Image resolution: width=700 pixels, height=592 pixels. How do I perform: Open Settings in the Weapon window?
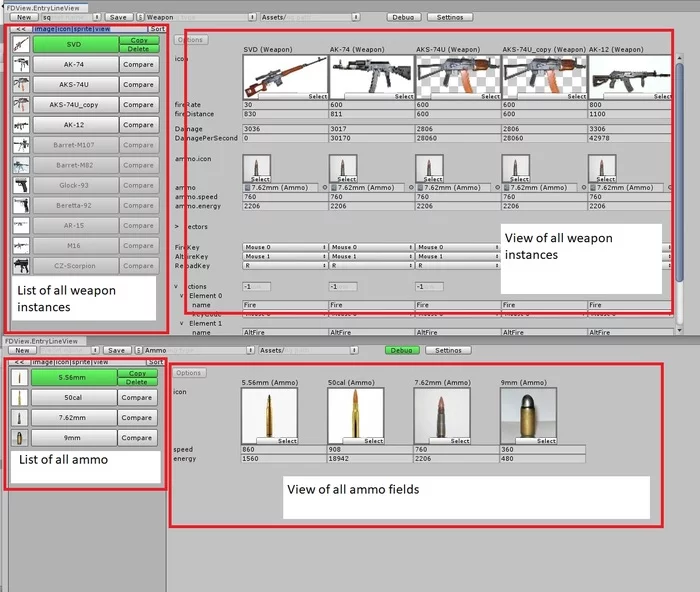pos(450,17)
